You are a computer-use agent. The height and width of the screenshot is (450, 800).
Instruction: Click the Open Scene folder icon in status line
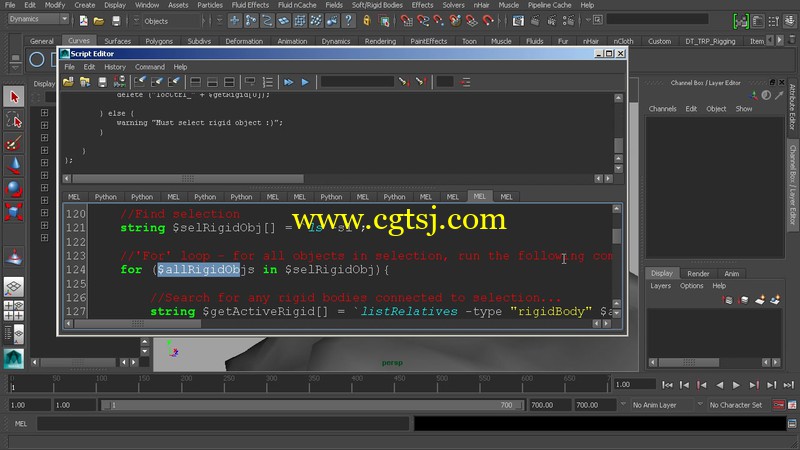coord(99,21)
